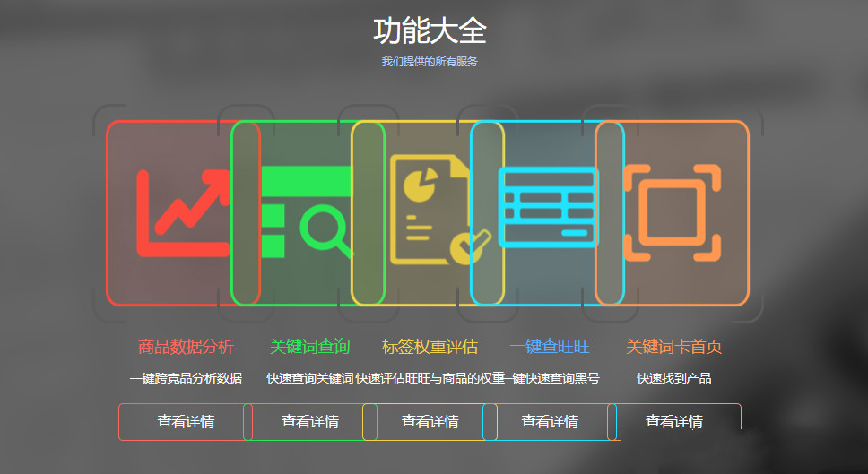Click the description 快速找到产品

673,378
